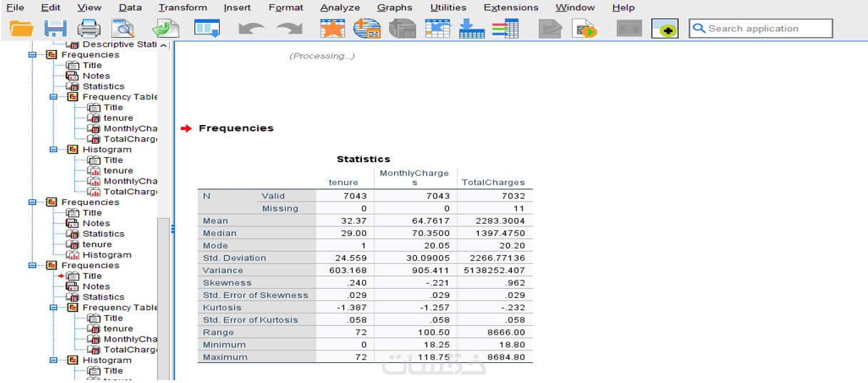868x383 pixels.
Task: Open the Edit menu
Action: coord(51,8)
